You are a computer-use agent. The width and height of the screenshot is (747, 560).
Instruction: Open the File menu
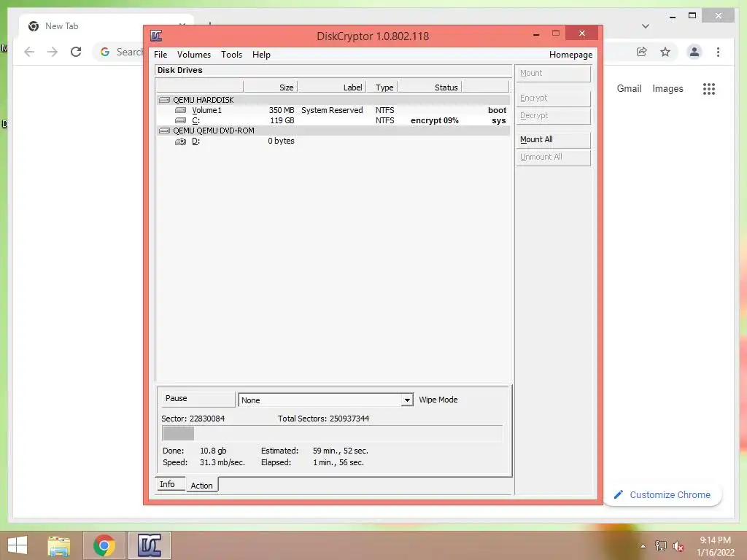click(160, 55)
